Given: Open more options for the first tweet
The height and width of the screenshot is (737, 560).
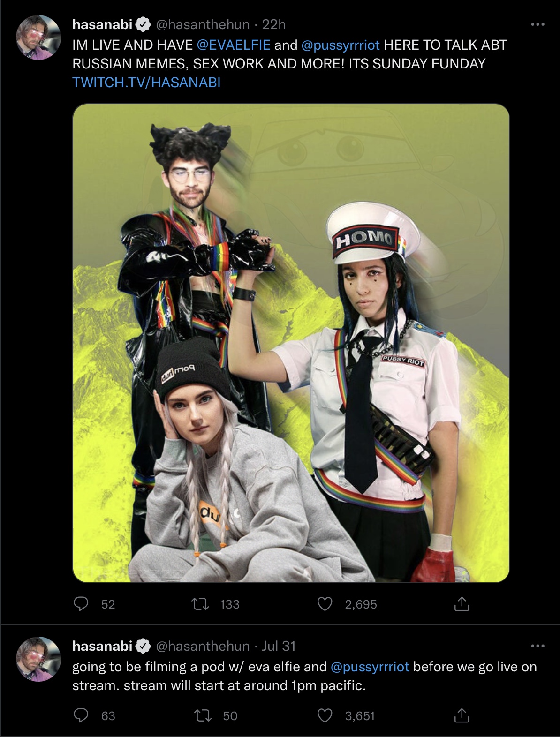Looking at the screenshot, I should 537,24.
